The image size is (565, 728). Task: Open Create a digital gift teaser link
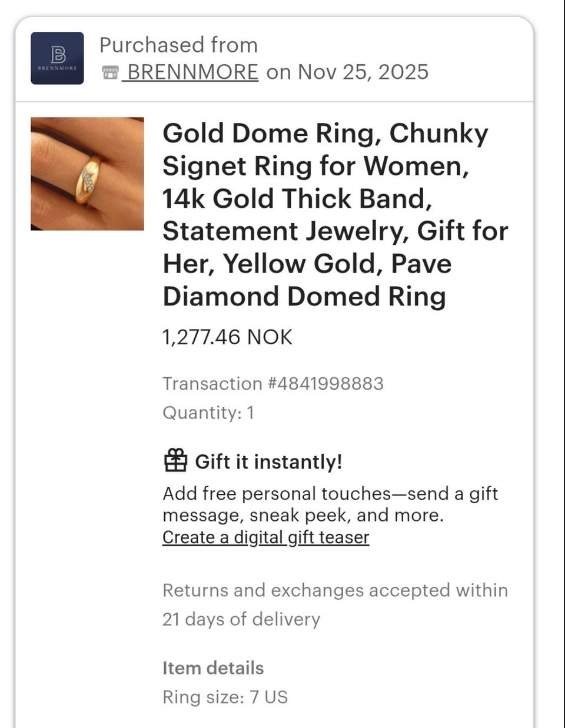pyautogui.click(x=266, y=537)
